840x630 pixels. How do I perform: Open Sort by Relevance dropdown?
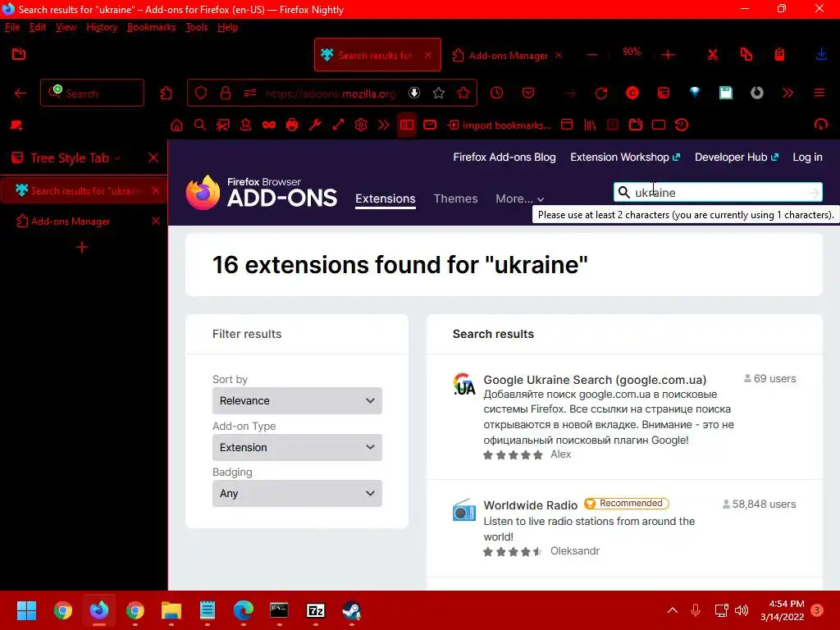297,400
